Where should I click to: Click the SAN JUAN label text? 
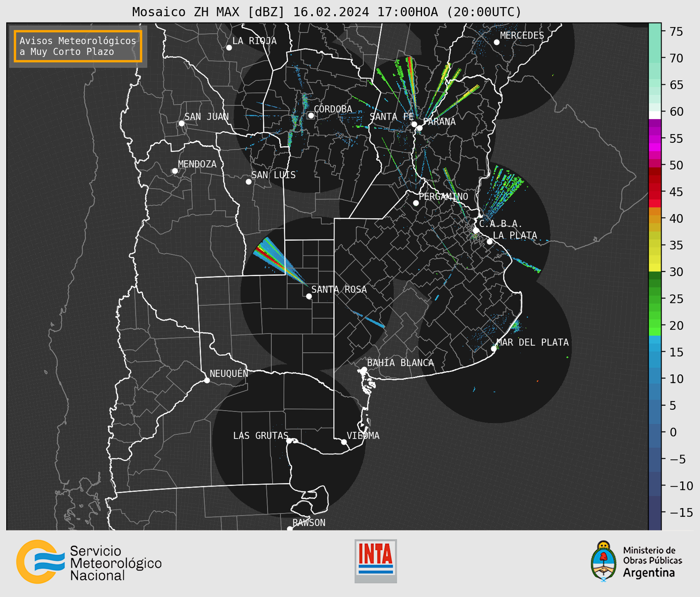pyautogui.click(x=207, y=117)
